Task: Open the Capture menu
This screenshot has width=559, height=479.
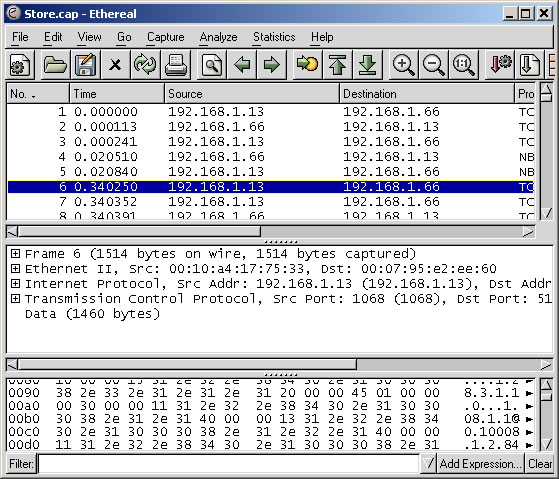Action: [x=166, y=37]
